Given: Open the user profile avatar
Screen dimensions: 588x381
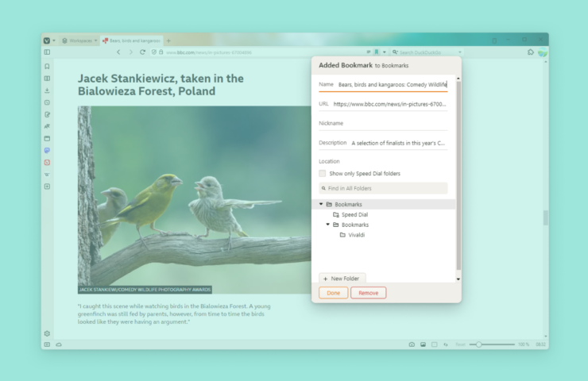Looking at the screenshot, I should click(542, 52).
